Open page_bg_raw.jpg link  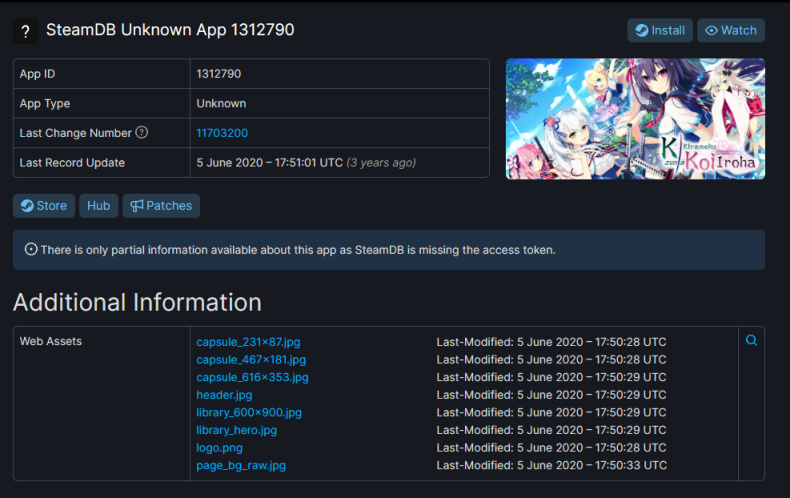[241, 465]
